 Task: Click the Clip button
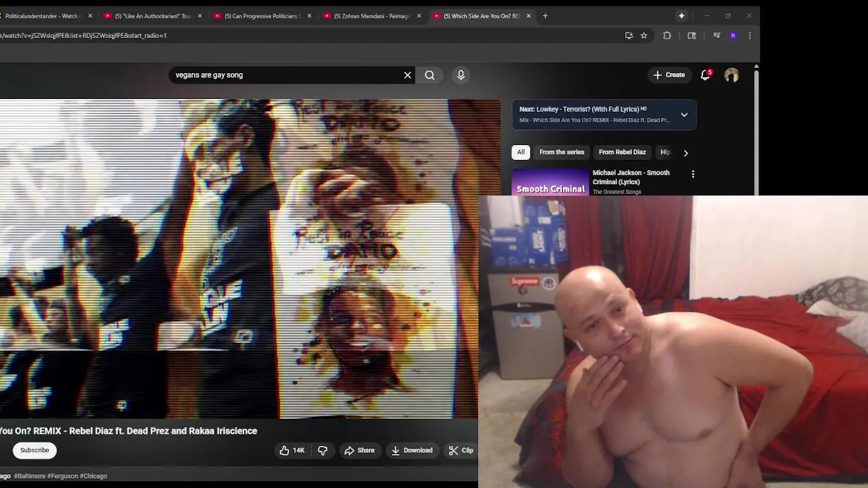(x=461, y=450)
